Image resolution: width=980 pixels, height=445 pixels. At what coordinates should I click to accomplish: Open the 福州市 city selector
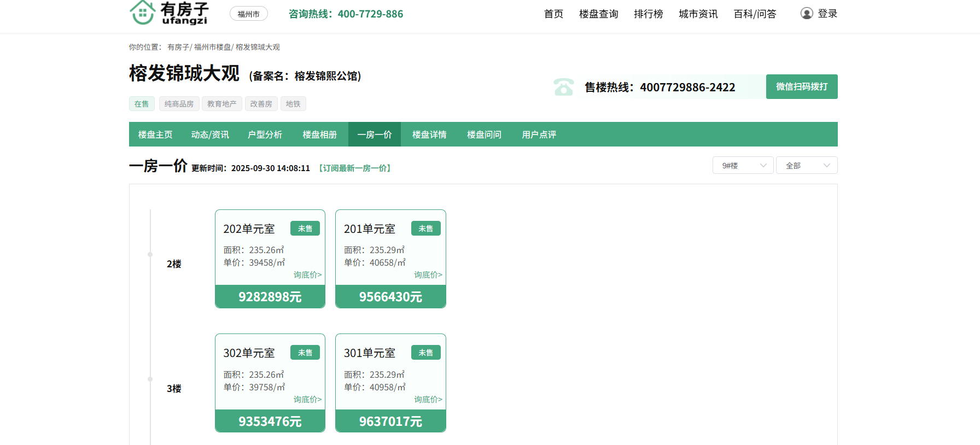[x=249, y=14]
